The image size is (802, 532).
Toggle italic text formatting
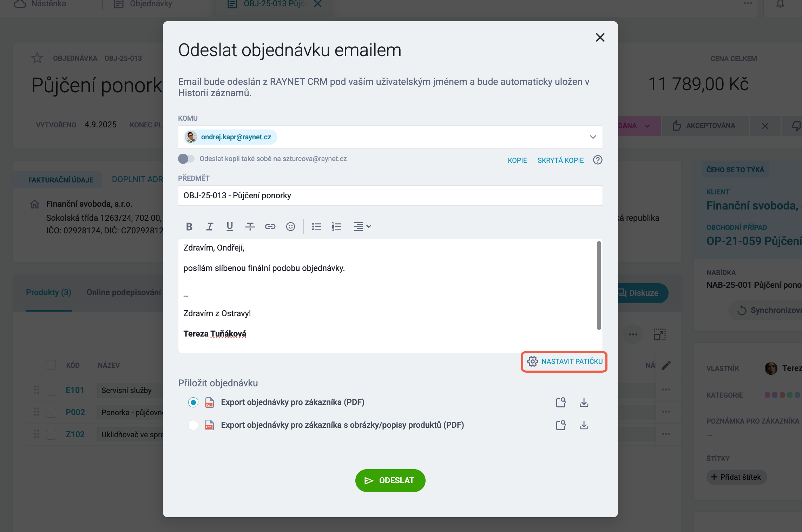click(210, 227)
